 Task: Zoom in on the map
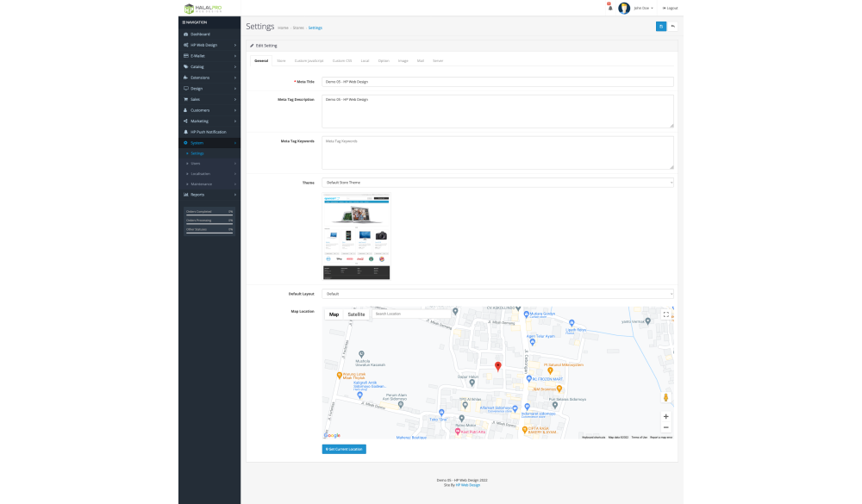click(x=665, y=416)
